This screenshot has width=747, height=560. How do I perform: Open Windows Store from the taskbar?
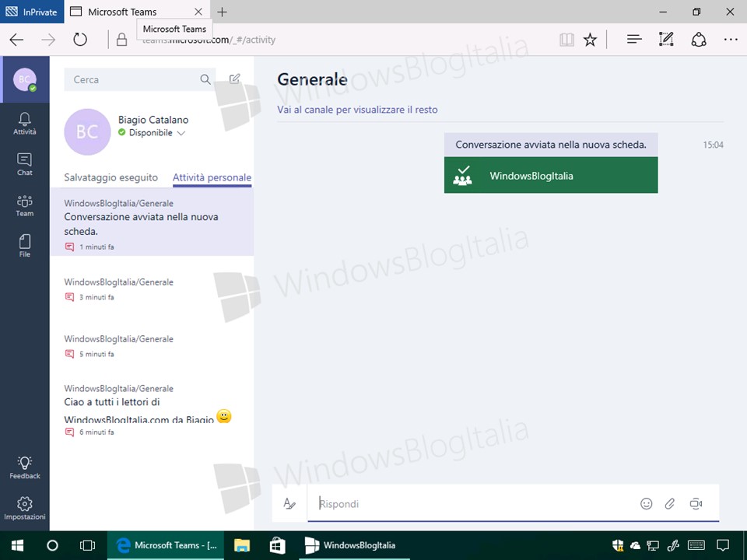point(277,545)
